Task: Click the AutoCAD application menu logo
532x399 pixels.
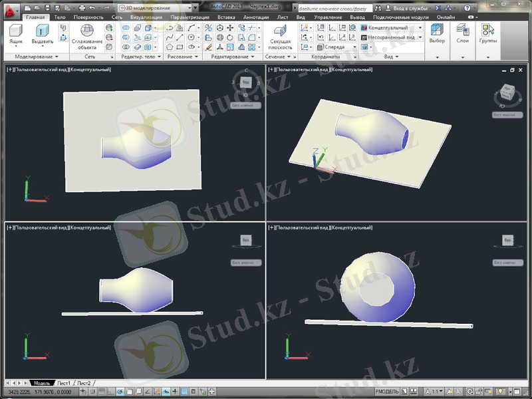Action: (x=9, y=8)
